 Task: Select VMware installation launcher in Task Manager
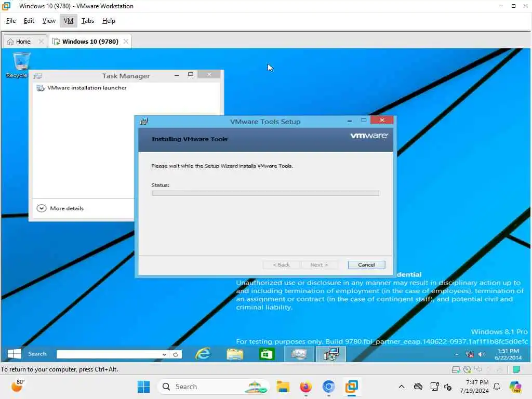[82, 88]
